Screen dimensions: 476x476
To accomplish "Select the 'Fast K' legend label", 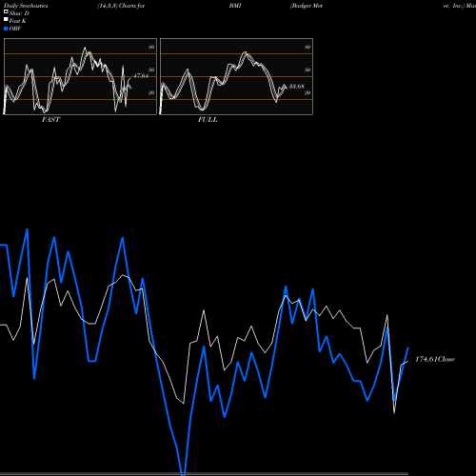I will click(x=18, y=21).
